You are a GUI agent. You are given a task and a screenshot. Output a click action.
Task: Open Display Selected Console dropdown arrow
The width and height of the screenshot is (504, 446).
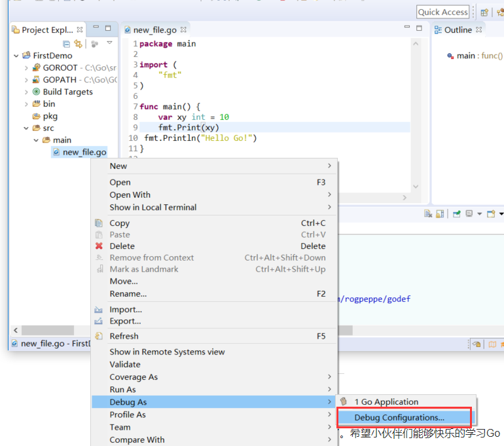(480, 214)
